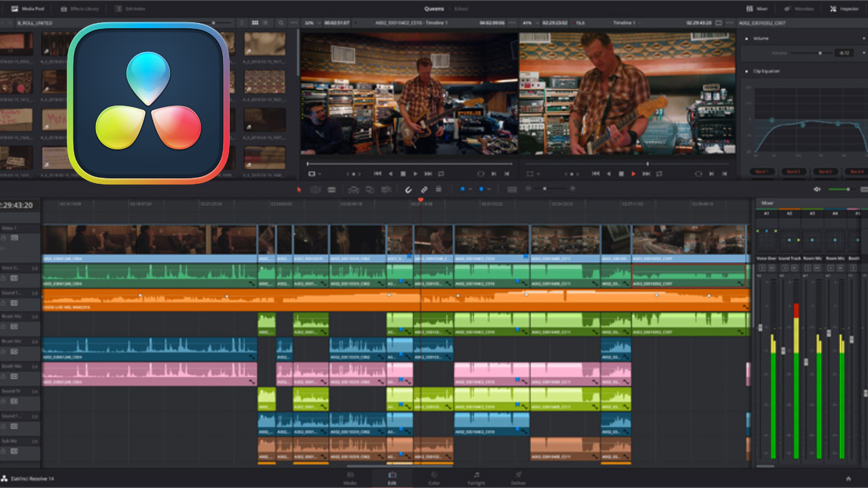
Task: Switch to the Fairlight page
Action: (476, 478)
